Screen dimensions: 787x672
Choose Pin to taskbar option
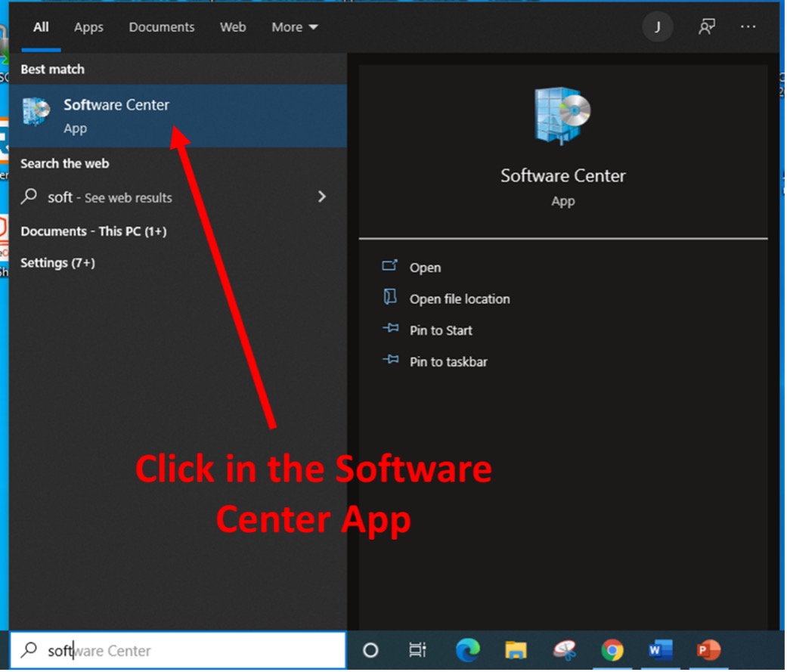coord(448,362)
